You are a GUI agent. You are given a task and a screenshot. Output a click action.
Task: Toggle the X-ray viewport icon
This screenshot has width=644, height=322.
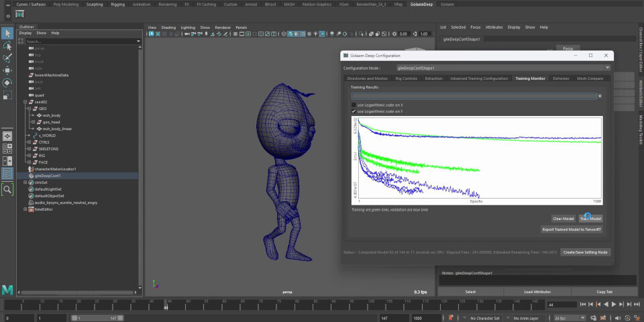point(371,34)
